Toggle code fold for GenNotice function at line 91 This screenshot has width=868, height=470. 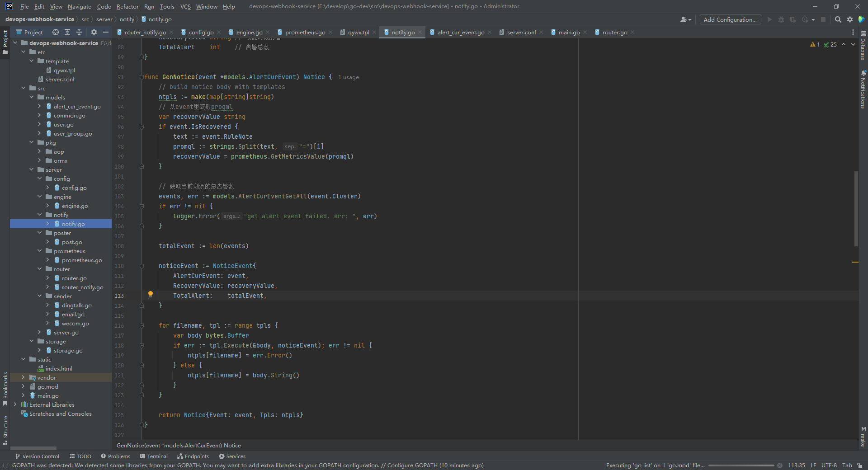point(142,77)
